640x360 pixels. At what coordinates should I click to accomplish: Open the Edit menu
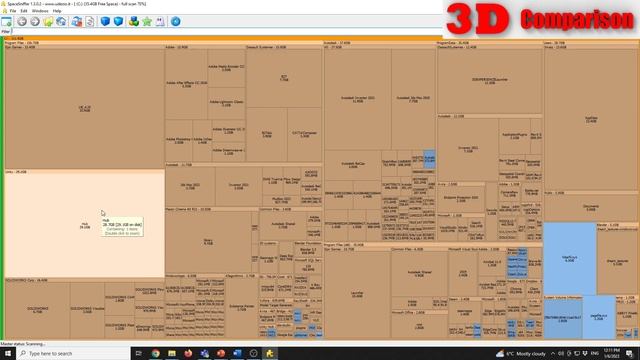[24, 11]
